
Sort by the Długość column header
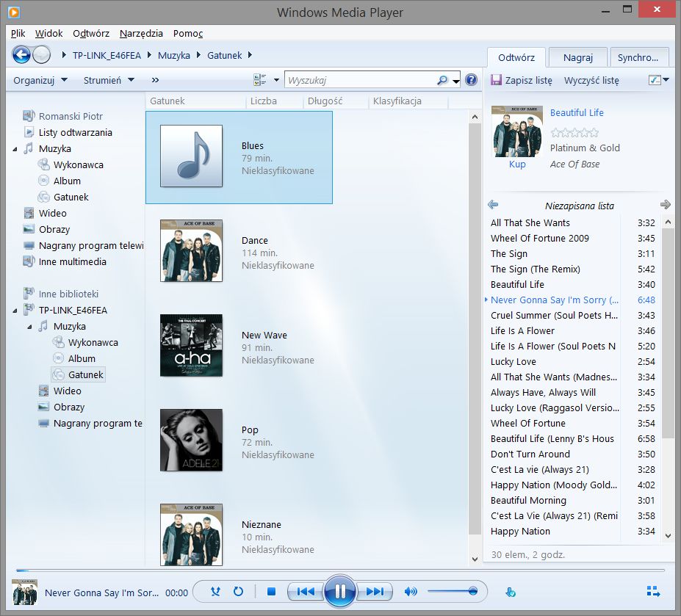[x=325, y=101]
